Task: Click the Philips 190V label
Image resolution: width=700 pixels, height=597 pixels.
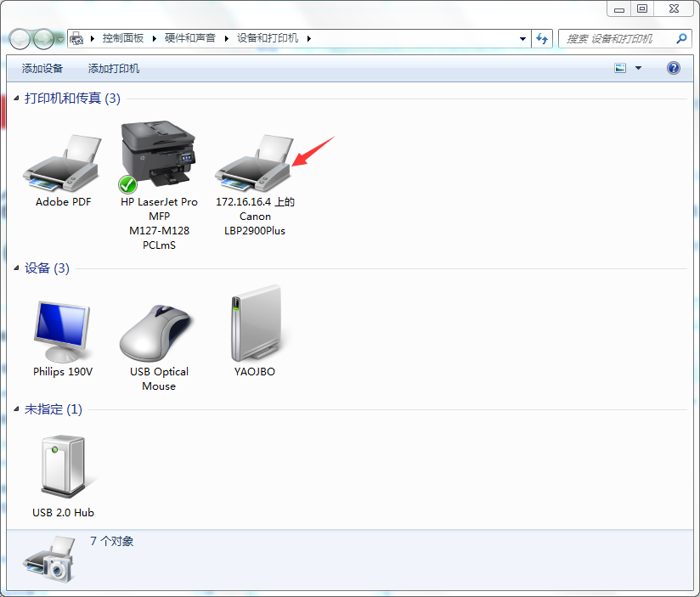Action: (x=63, y=372)
